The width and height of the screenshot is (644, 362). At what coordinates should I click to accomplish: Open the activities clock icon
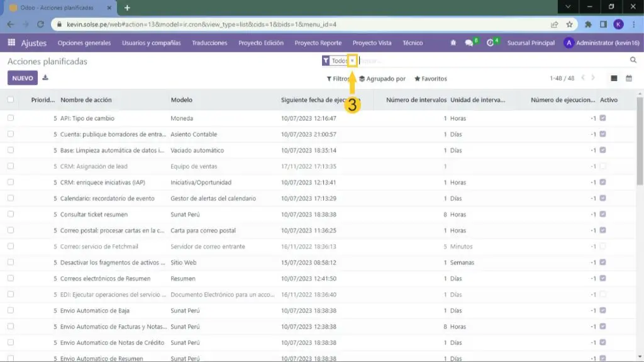[x=491, y=43]
